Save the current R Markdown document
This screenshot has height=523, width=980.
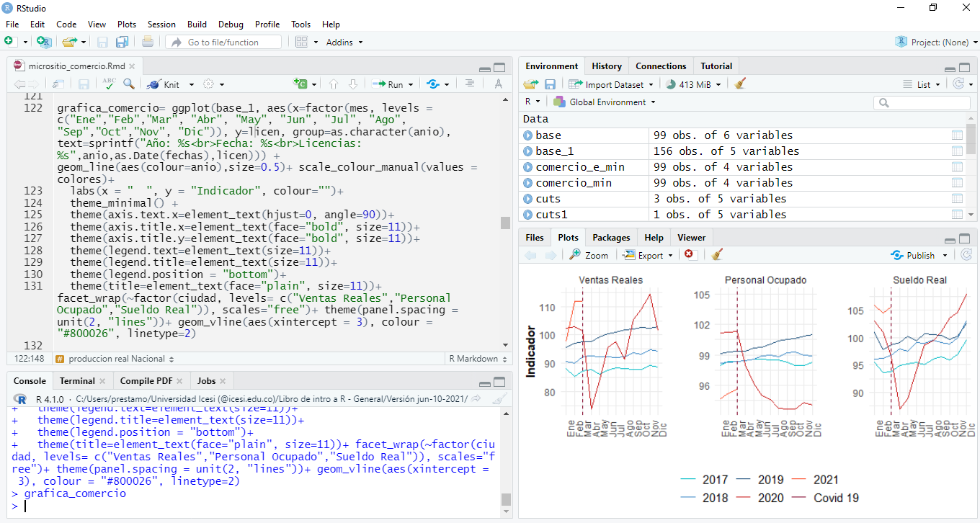82,84
